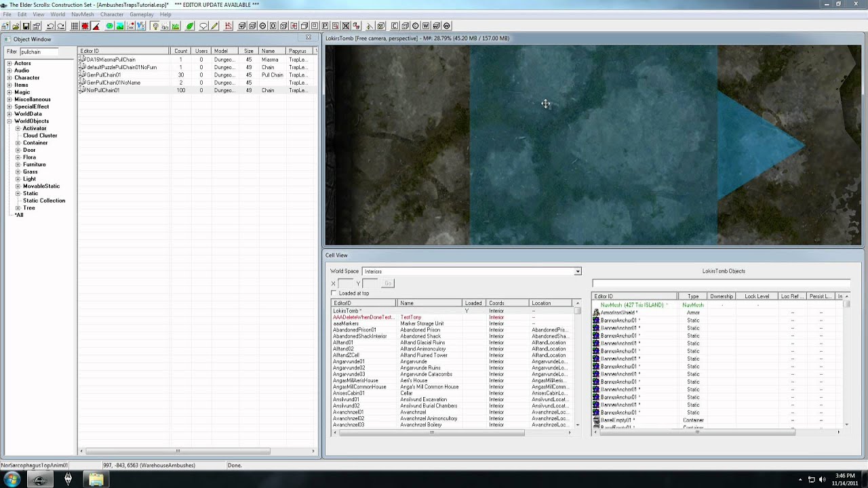This screenshot has width=868, height=488.
Task: Click the Open file folder toolbar icon
Action: tap(14, 26)
